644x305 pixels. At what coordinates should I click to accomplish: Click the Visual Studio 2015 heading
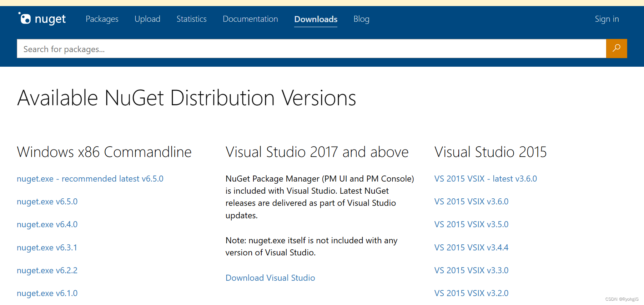(490, 152)
